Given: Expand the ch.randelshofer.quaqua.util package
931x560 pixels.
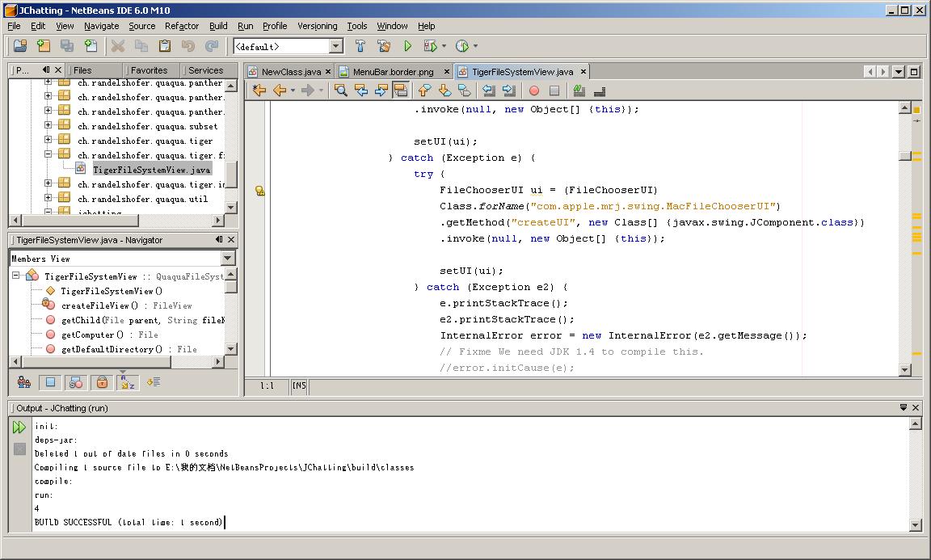Looking at the screenshot, I should 48,198.
